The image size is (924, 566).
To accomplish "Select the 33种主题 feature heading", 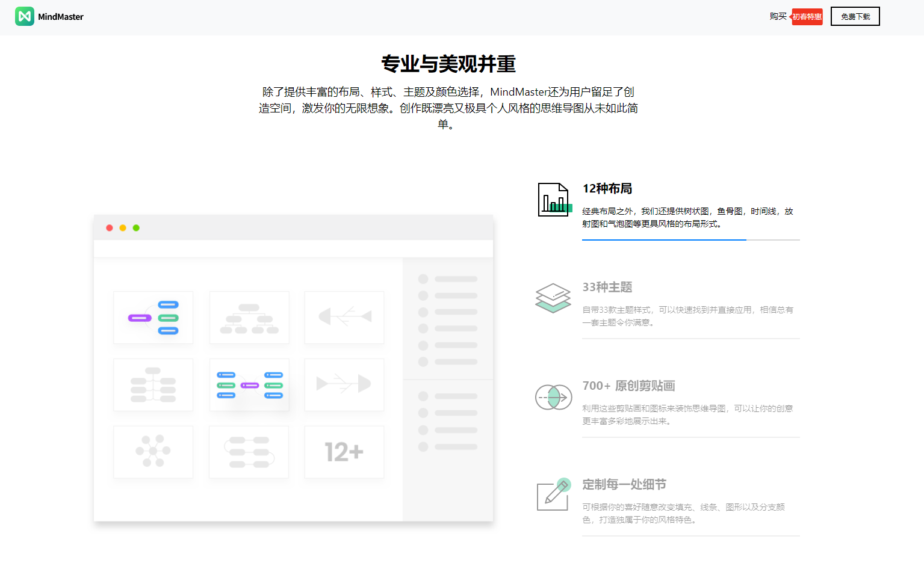I will 607,287.
